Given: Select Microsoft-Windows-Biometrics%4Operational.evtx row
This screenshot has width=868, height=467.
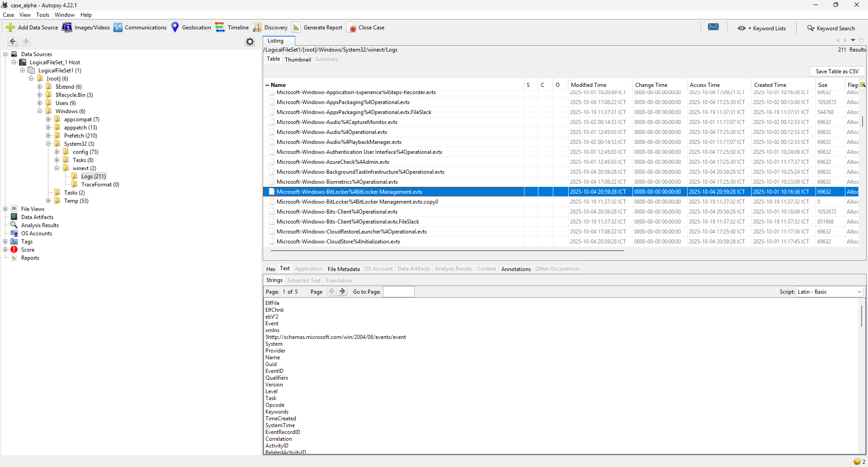Looking at the screenshot, I should coord(561,182).
